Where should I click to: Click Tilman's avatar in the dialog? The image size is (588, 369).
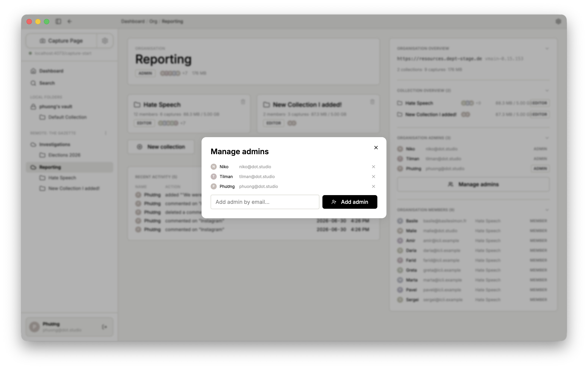coord(213,176)
